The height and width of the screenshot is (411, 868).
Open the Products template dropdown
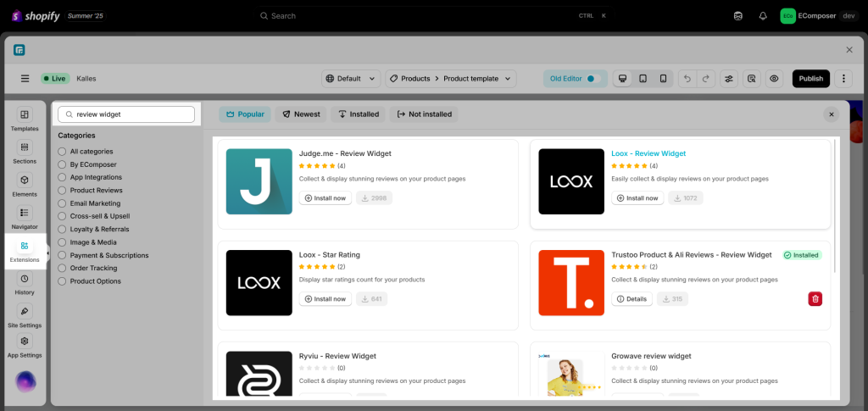pos(451,79)
